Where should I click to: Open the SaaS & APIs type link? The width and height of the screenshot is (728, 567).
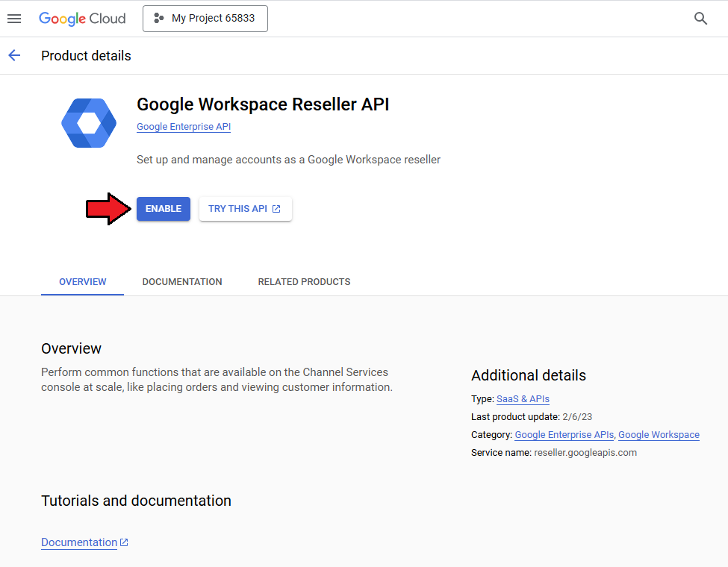(523, 399)
